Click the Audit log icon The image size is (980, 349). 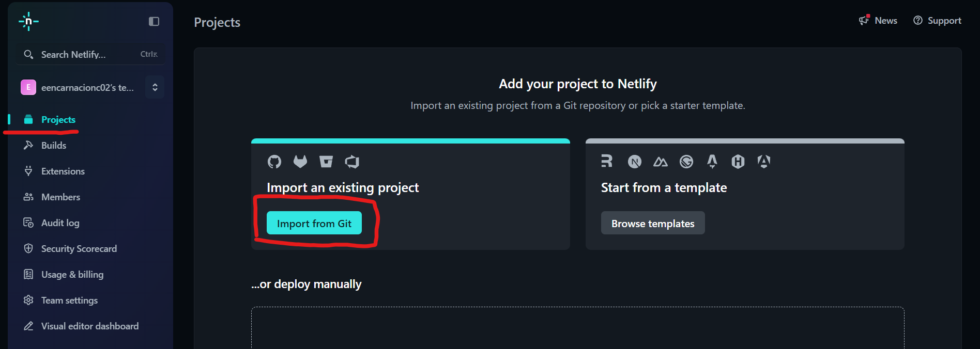28,223
